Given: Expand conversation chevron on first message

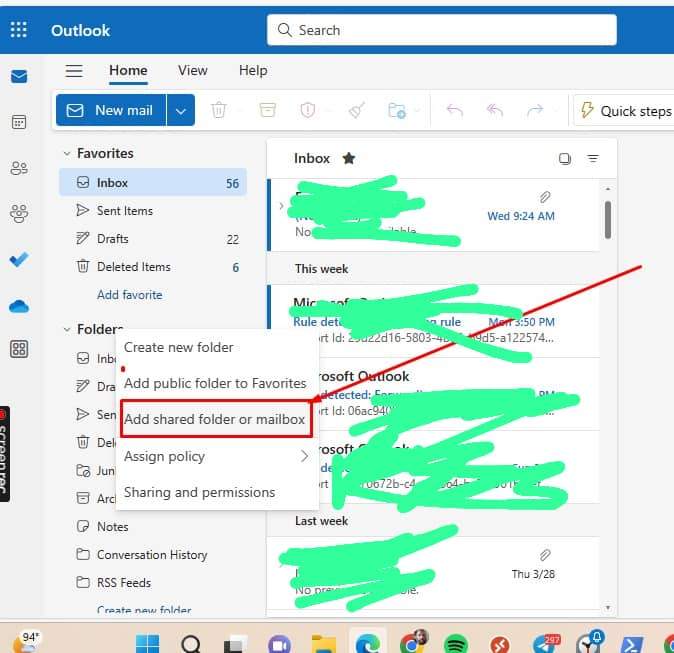Looking at the screenshot, I should (282, 206).
